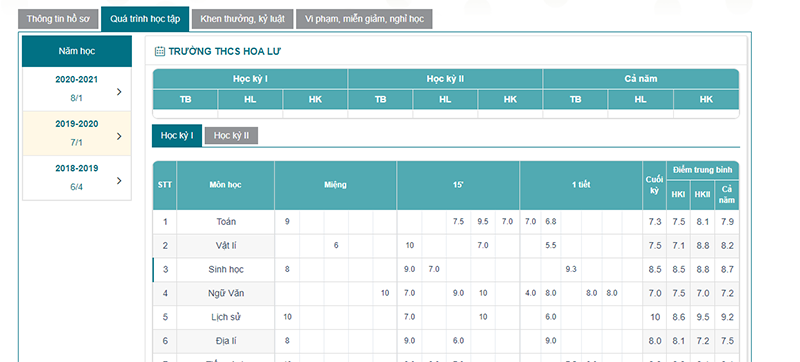The width and height of the screenshot is (800, 362).
Task: Click the Môn học column header
Action: (226, 185)
